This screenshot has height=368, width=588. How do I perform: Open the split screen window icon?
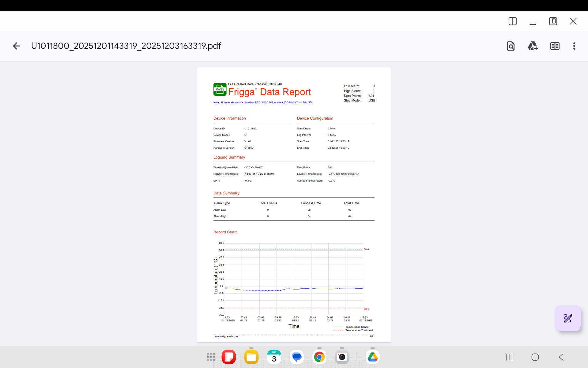click(512, 21)
